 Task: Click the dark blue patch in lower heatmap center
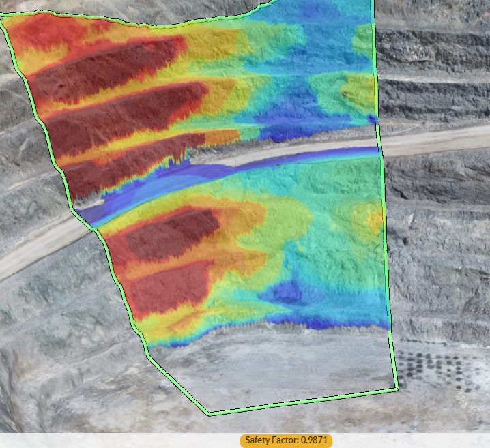(x=287, y=293)
